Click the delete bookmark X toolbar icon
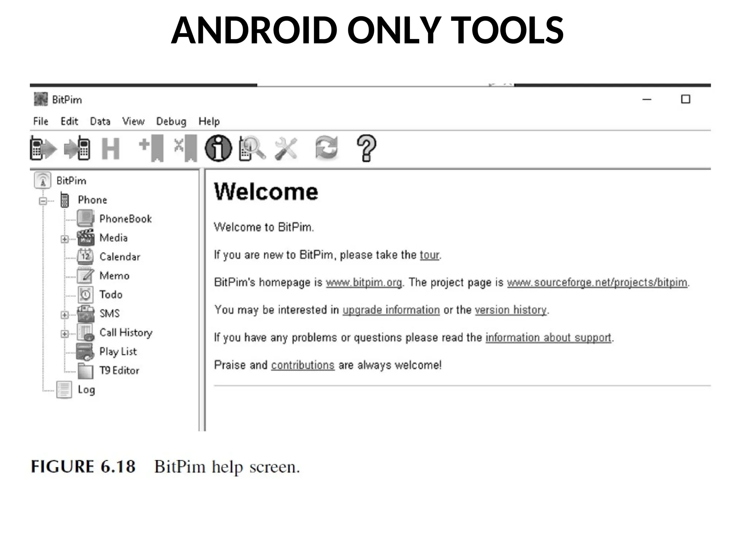Screen dimensions: 747x560 pos(185,148)
